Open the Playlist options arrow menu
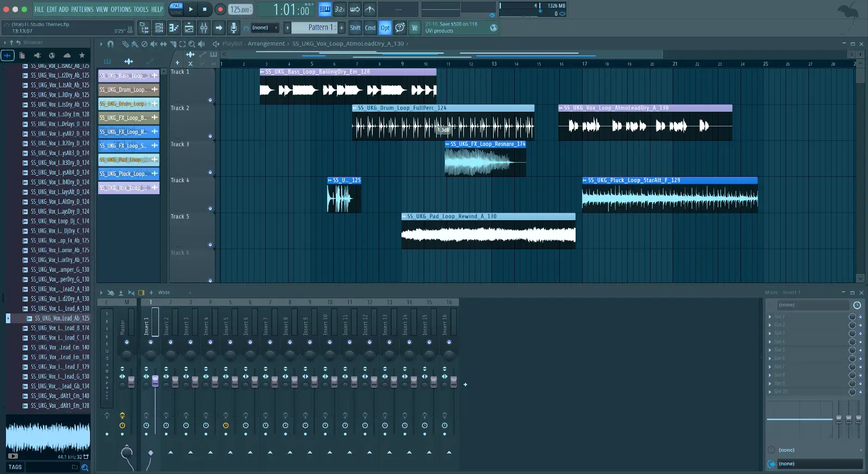 101,44
